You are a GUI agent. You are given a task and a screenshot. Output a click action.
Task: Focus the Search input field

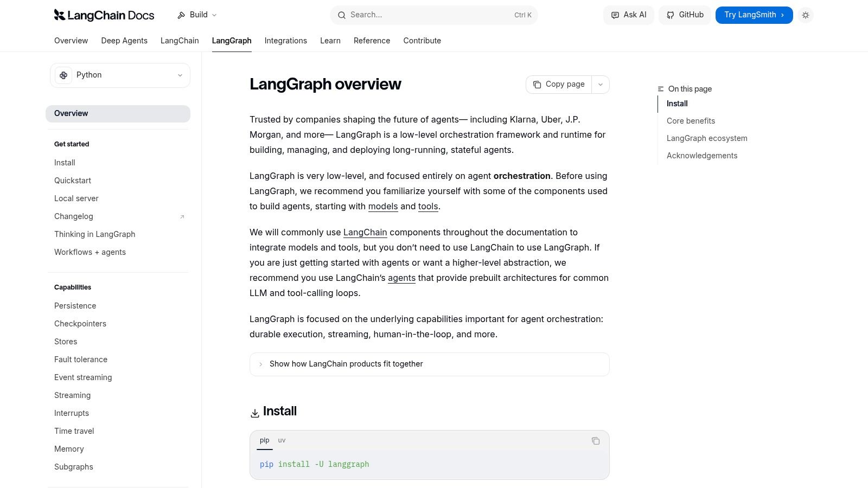434,15
